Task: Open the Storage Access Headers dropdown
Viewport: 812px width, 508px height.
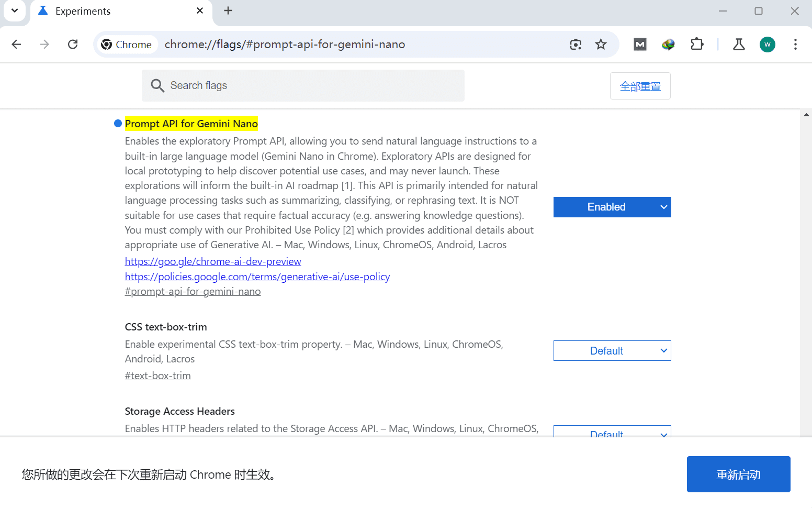Action: (x=612, y=434)
